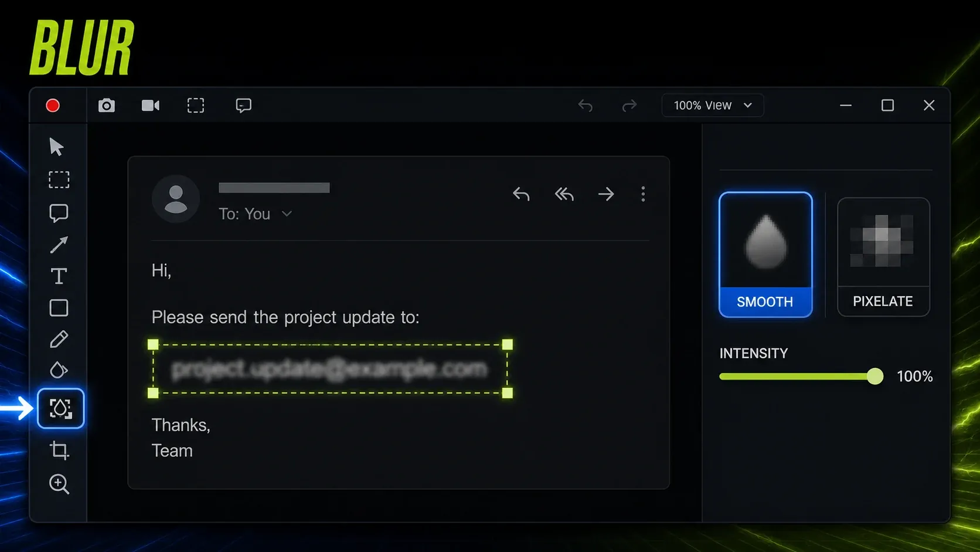Click the blurred email address region

[329, 369]
